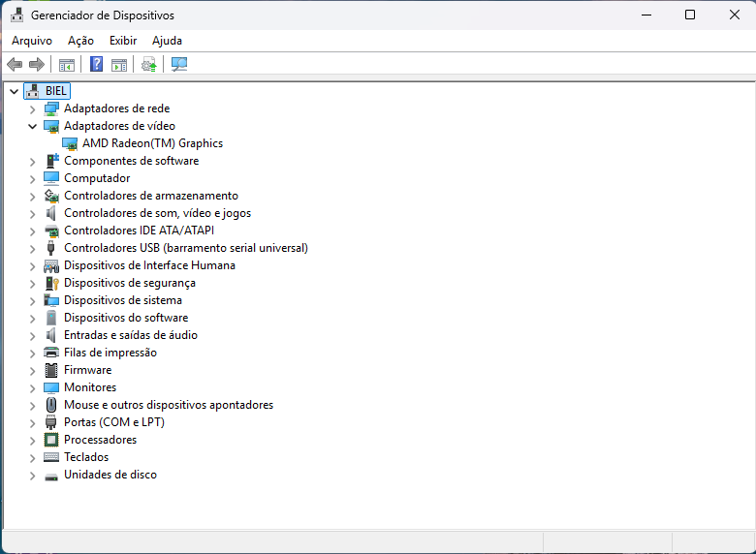The height and width of the screenshot is (554, 756).
Task: Select the Dispositivos do software label
Action: click(126, 318)
